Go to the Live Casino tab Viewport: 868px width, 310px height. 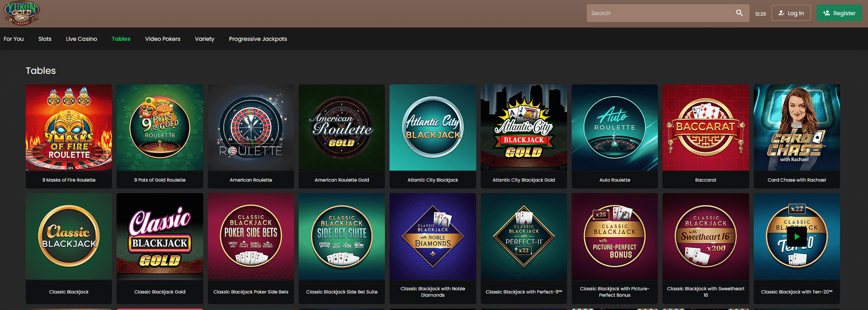[82, 39]
